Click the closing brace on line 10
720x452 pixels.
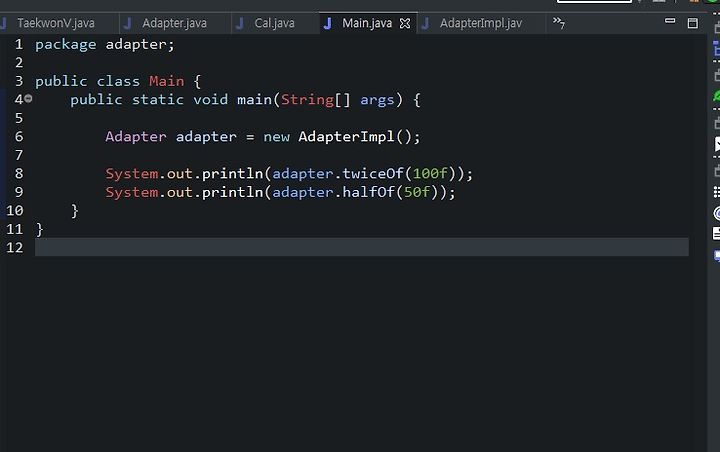74,211
